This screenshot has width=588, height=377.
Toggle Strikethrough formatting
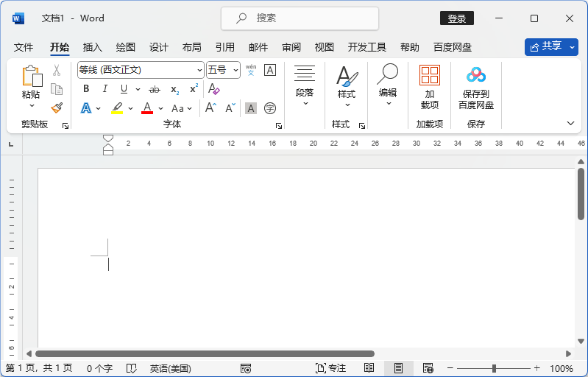(155, 89)
